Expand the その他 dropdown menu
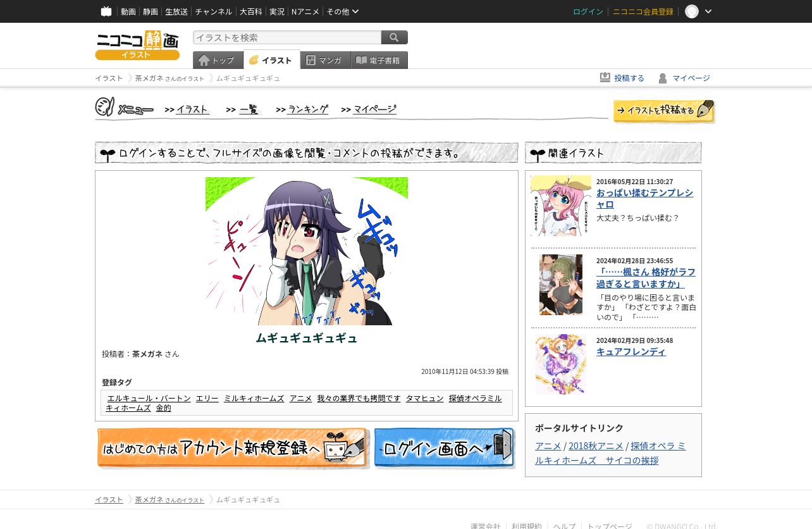Screen dimensions: 812x529 (x=343, y=11)
